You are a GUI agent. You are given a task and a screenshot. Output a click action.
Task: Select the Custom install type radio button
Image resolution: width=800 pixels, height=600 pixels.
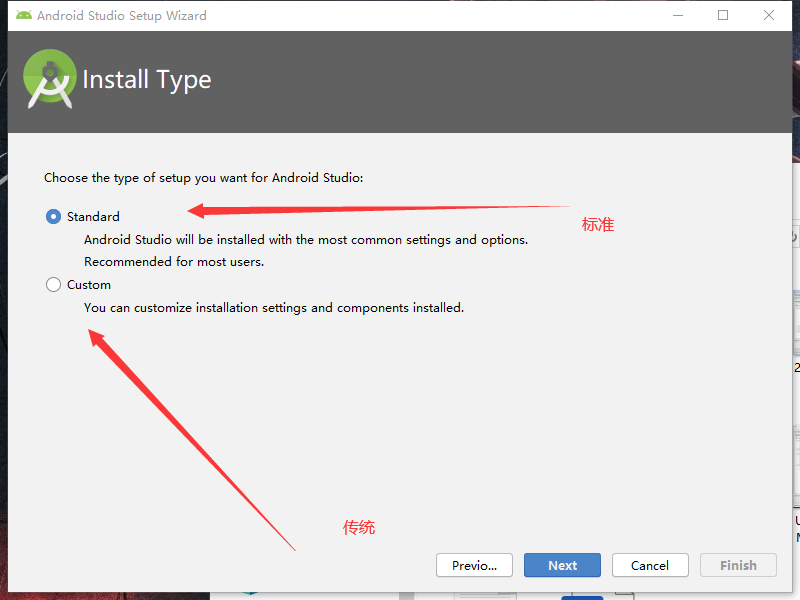click(53, 285)
